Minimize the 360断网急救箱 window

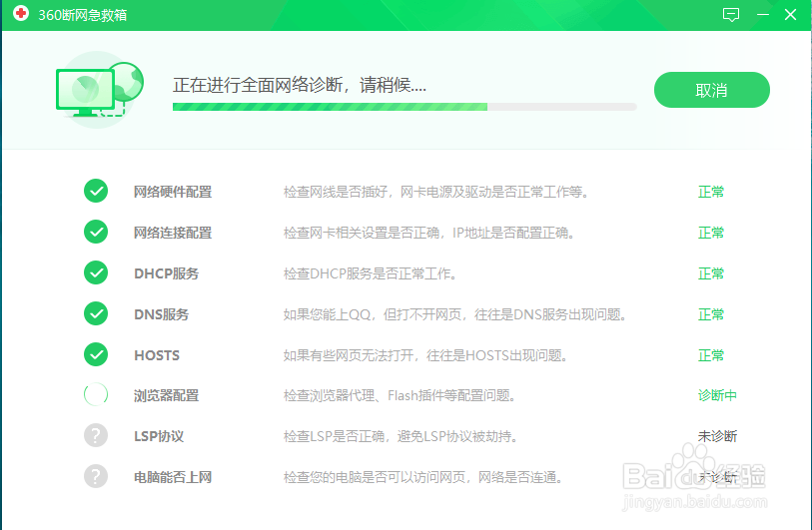tap(763, 15)
